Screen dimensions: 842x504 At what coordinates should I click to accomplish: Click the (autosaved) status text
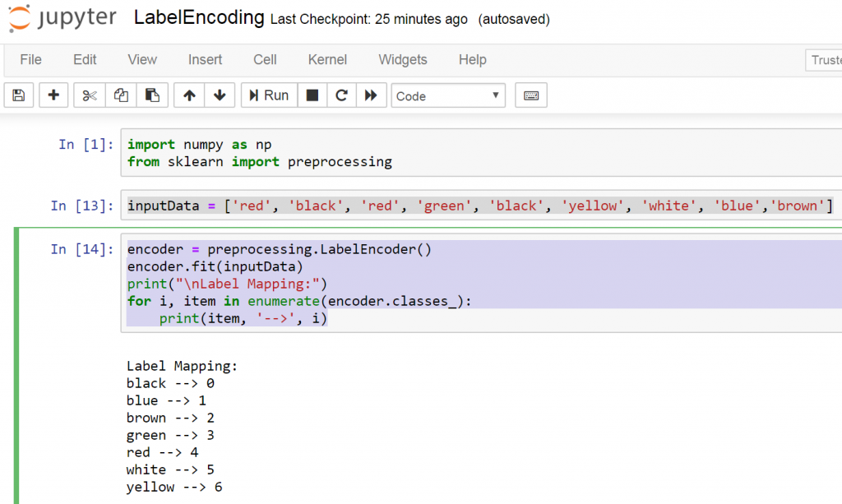pos(514,20)
